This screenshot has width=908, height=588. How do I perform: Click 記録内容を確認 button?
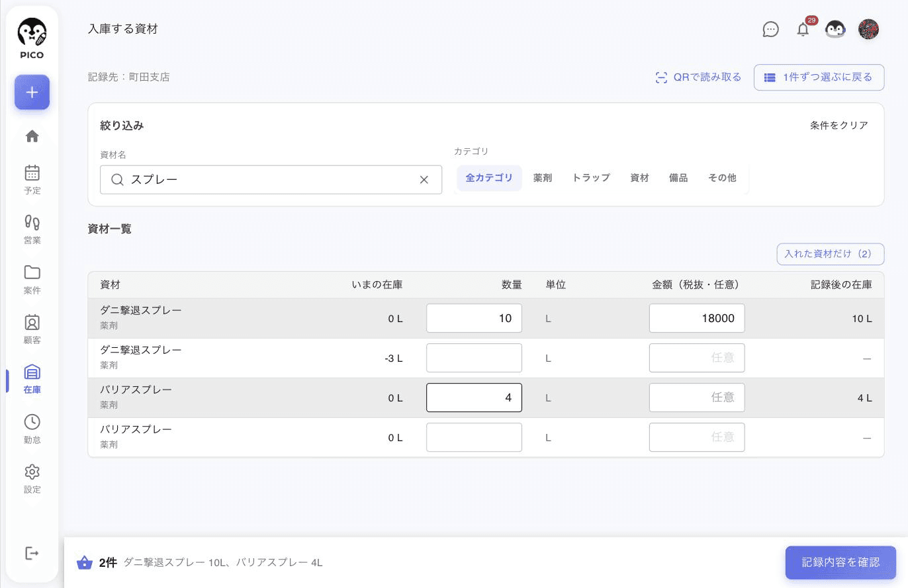840,563
